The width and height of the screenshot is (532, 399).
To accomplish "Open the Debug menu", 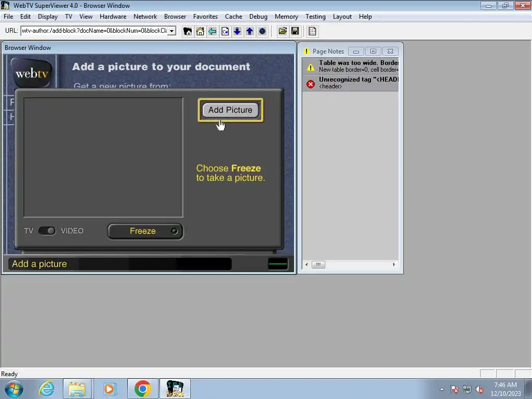I will [x=258, y=17].
